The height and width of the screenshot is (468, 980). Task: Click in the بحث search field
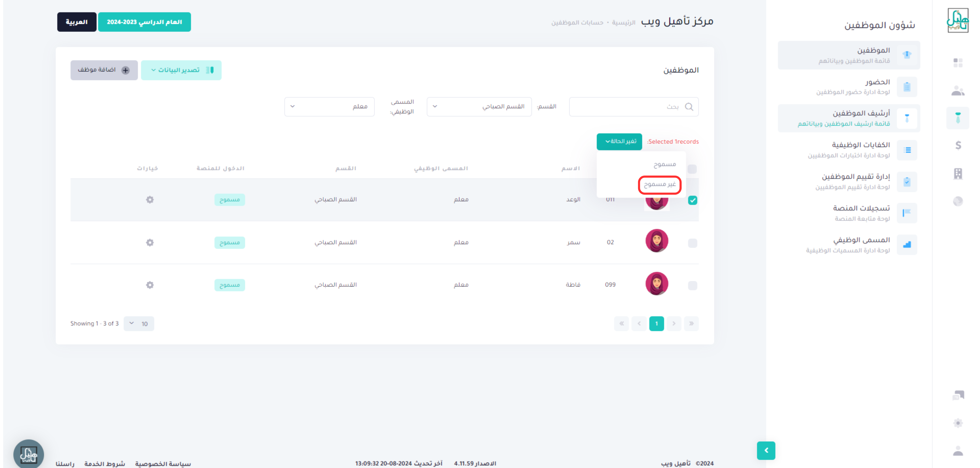(x=634, y=107)
